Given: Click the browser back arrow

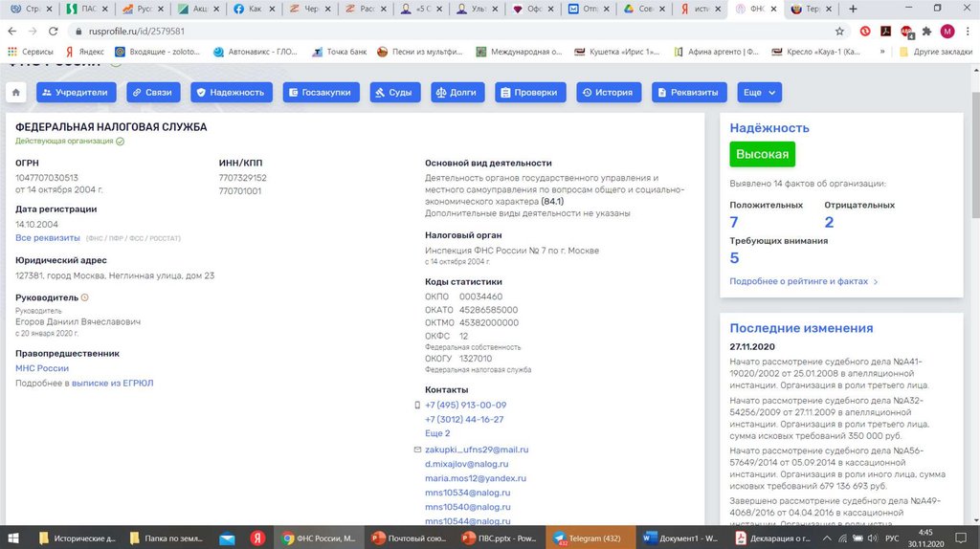Looking at the screenshot, I should click(x=11, y=32).
